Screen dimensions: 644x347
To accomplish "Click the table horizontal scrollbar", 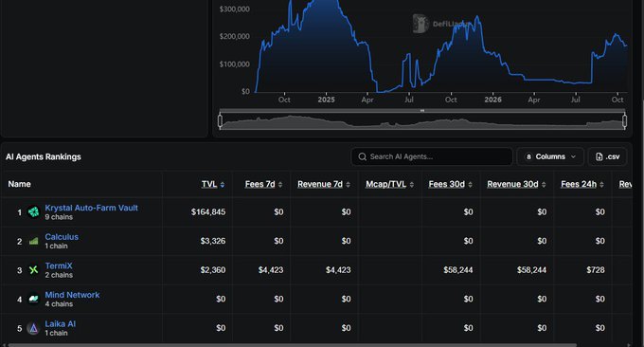I will [x=292, y=345].
